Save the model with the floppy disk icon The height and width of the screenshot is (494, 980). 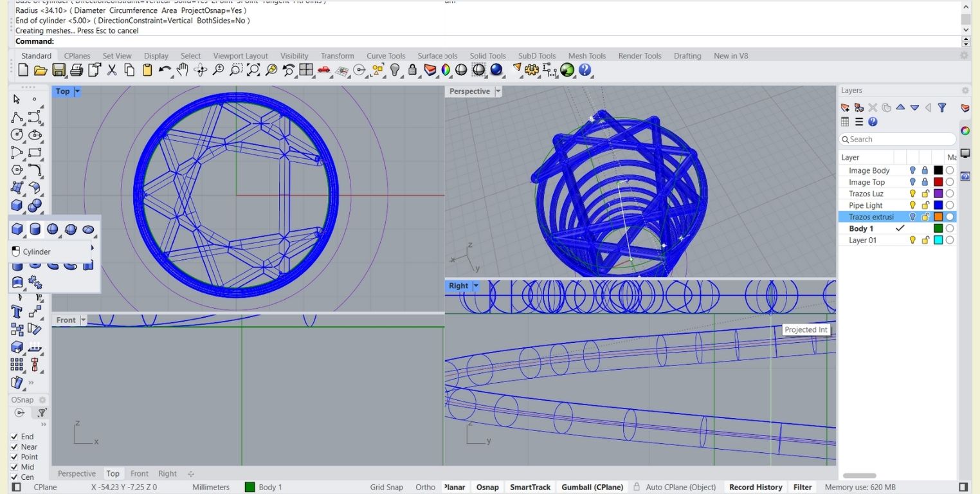[59, 70]
